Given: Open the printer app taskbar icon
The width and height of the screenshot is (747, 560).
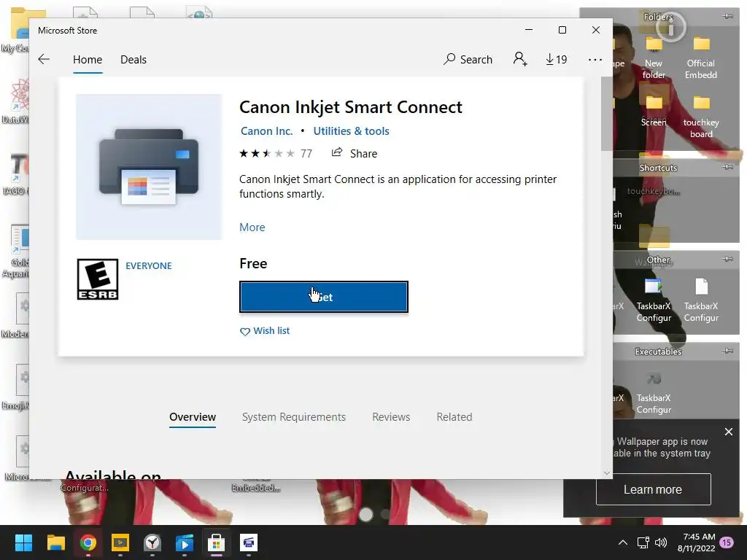Looking at the screenshot, I should tap(249, 542).
